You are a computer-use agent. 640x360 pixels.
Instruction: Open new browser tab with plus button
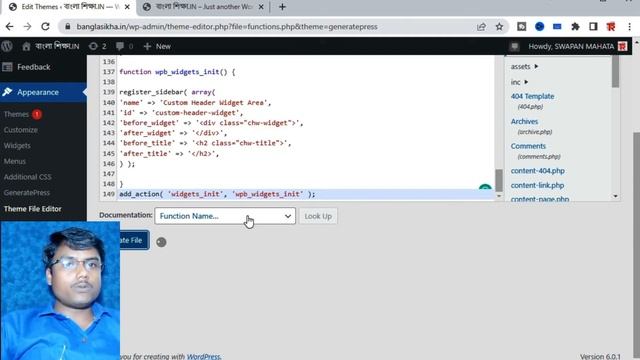click(282, 7)
